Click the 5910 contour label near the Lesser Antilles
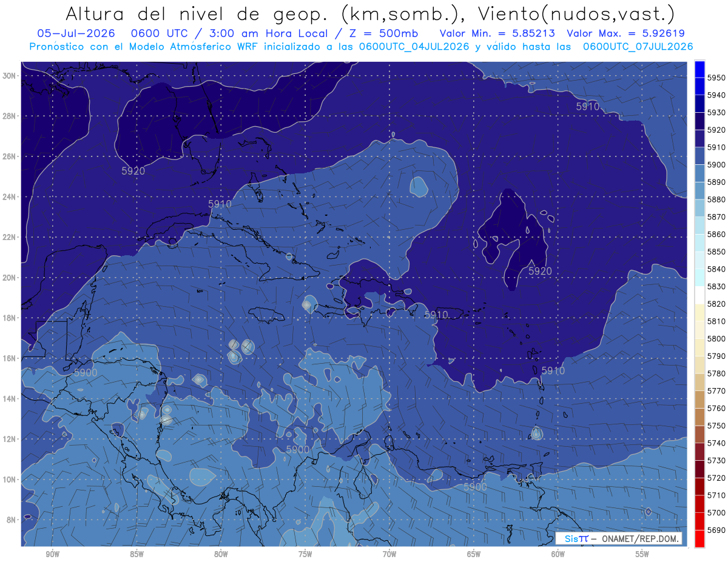Viewport: 728px width, 562px height. 553,370
